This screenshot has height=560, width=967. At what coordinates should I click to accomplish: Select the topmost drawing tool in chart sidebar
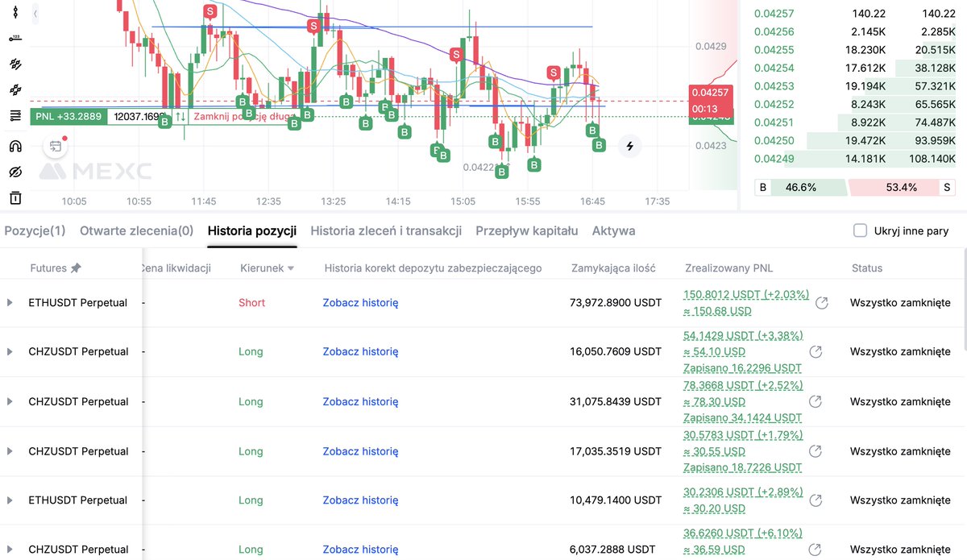[x=15, y=13]
